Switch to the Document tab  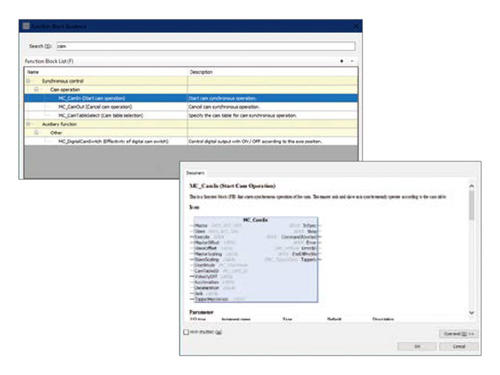pyautogui.click(x=195, y=173)
